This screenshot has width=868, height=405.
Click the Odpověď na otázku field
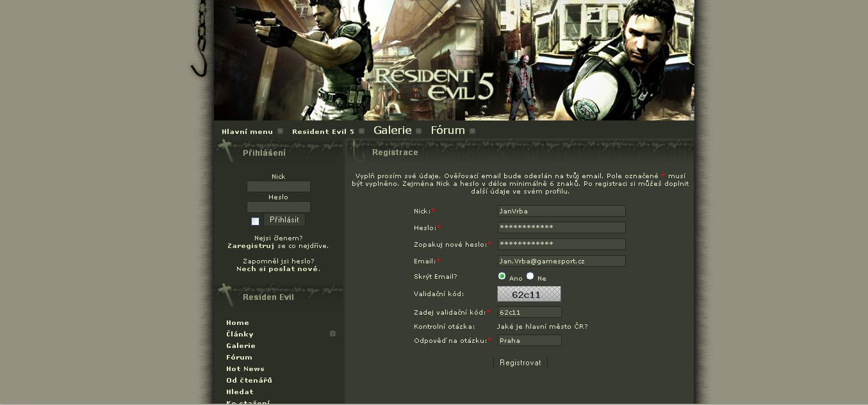click(530, 340)
